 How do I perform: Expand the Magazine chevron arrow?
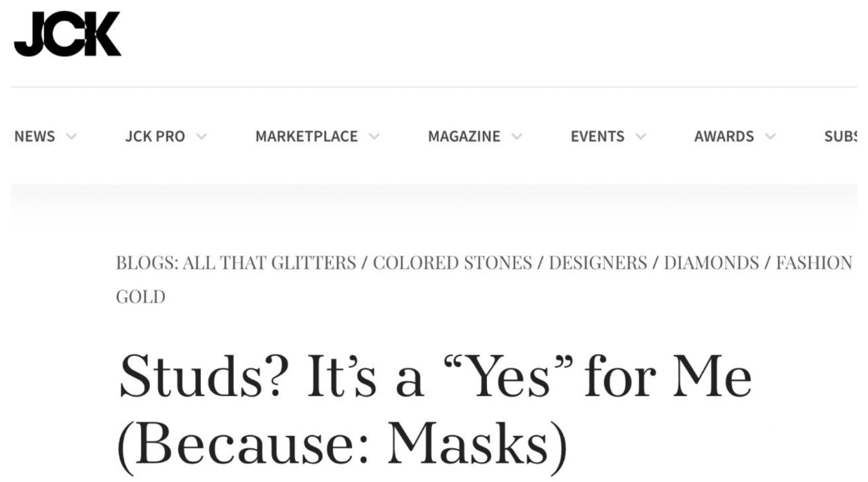[x=517, y=136]
